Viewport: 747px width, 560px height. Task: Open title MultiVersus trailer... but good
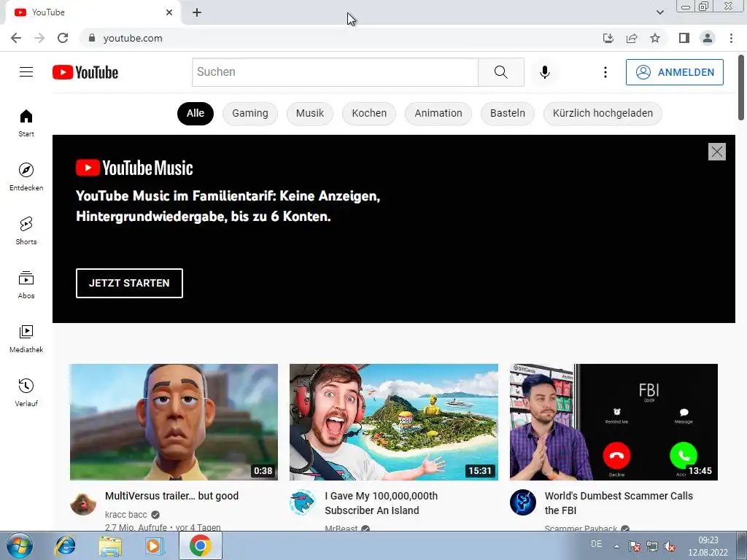coord(171,496)
